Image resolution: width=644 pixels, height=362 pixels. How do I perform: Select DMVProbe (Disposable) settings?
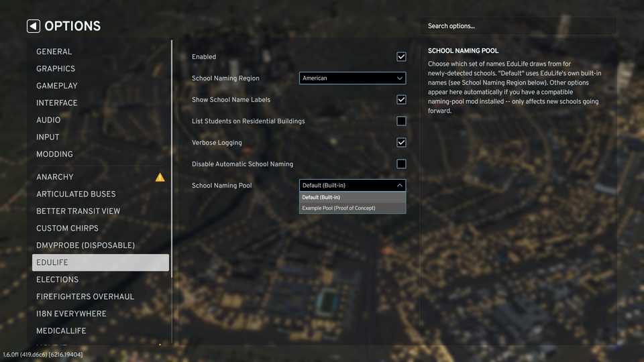[100, 245]
